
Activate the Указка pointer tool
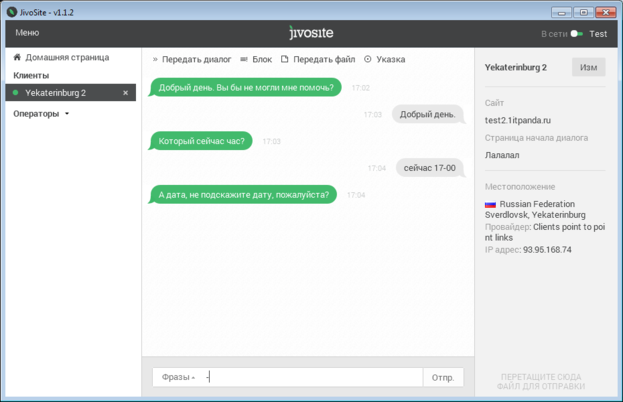coord(391,60)
